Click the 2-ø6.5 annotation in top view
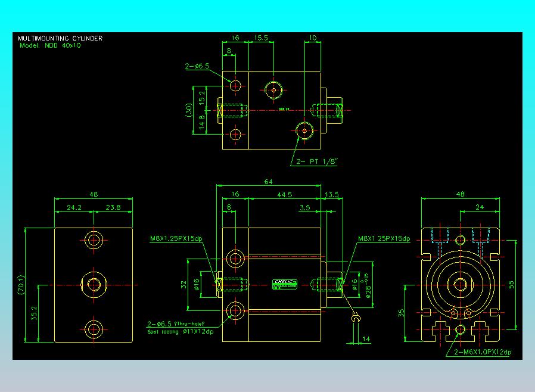The height and width of the screenshot is (392, 535). pyautogui.click(x=197, y=66)
